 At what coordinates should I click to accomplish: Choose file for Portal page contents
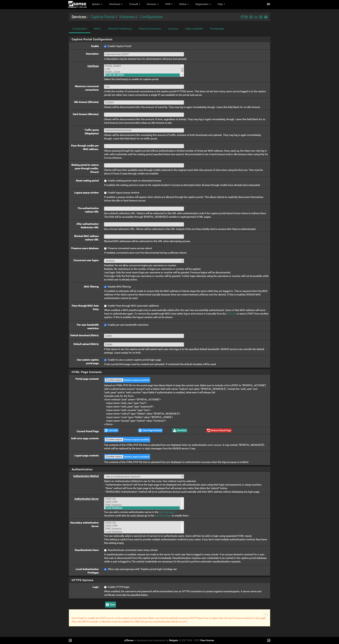click(114, 380)
